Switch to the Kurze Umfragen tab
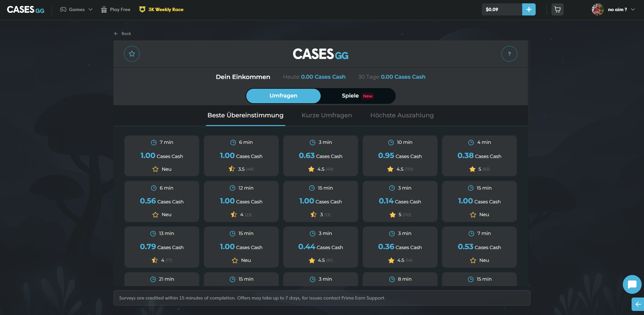The image size is (644, 315). 327,115
